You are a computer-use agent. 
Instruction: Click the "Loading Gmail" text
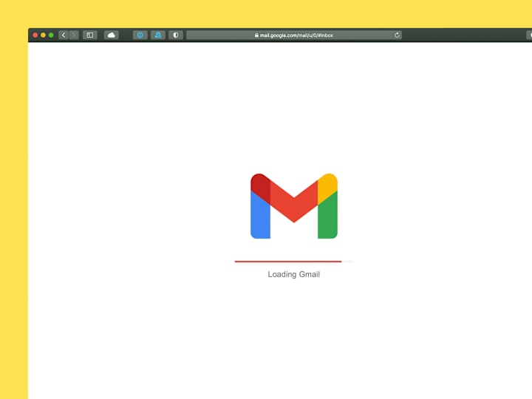294,274
